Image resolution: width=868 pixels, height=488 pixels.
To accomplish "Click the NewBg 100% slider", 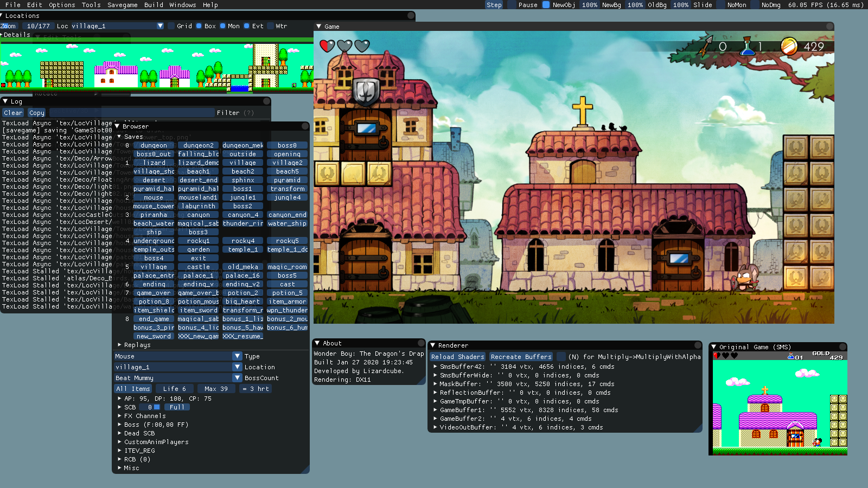I will pyautogui.click(x=590, y=5).
